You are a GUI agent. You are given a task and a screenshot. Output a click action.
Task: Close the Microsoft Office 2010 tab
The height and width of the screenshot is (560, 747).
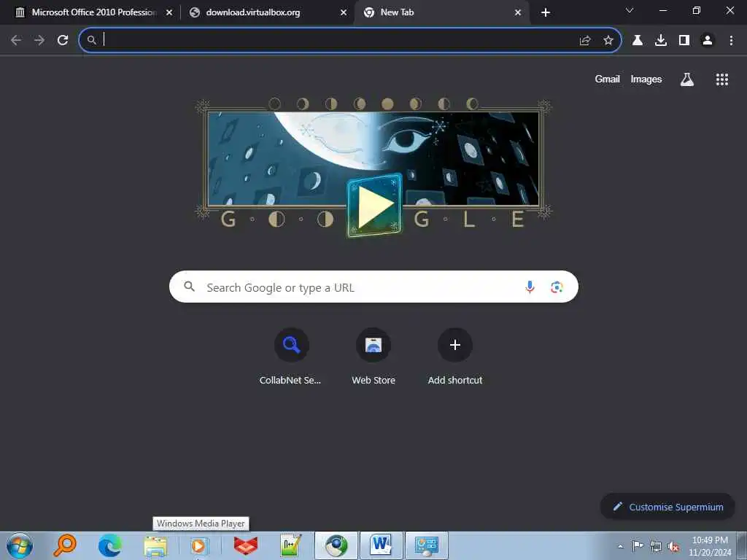coord(169,12)
